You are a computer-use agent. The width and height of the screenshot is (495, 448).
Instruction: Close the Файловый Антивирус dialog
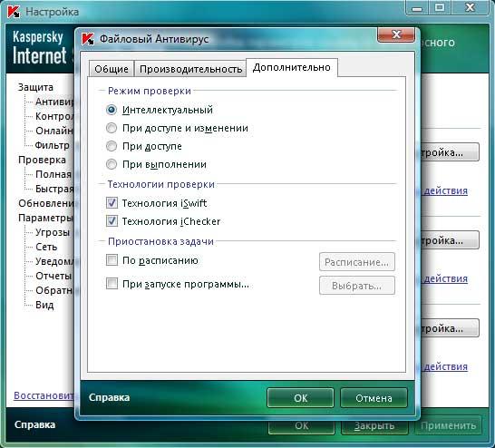click(396, 34)
